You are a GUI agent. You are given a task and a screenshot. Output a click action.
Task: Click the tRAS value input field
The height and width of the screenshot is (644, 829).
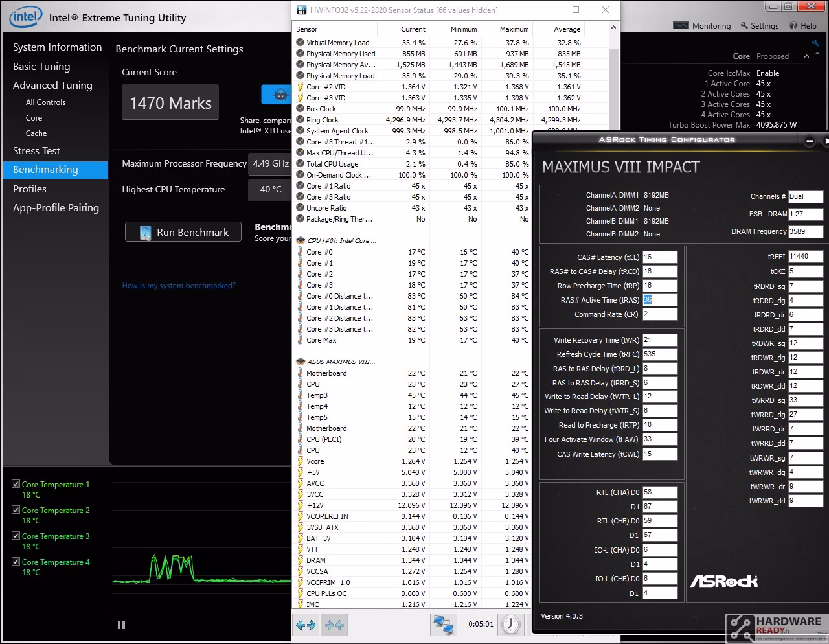coord(660,300)
